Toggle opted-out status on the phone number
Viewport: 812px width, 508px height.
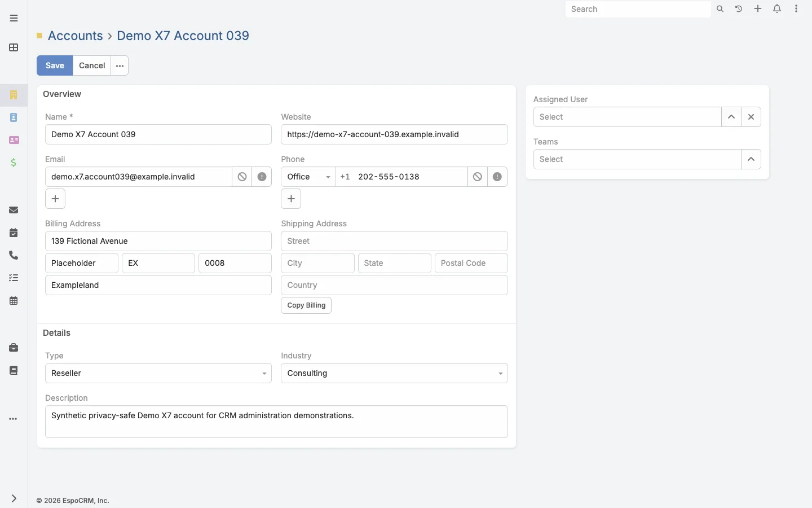tap(478, 177)
